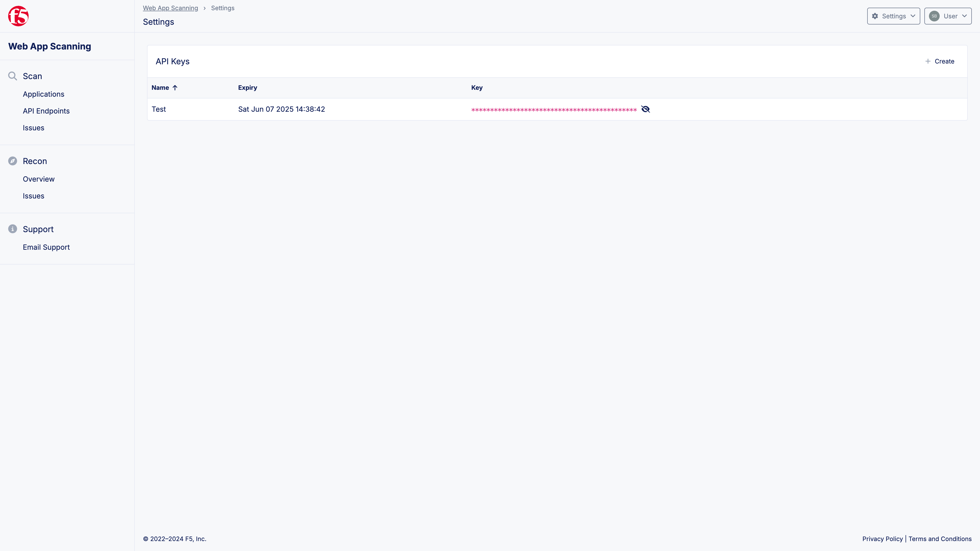The height and width of the screenshot is (551, 980).
Task: Select the Scan magnifier icon in sidebar
Action: [13, 76]
